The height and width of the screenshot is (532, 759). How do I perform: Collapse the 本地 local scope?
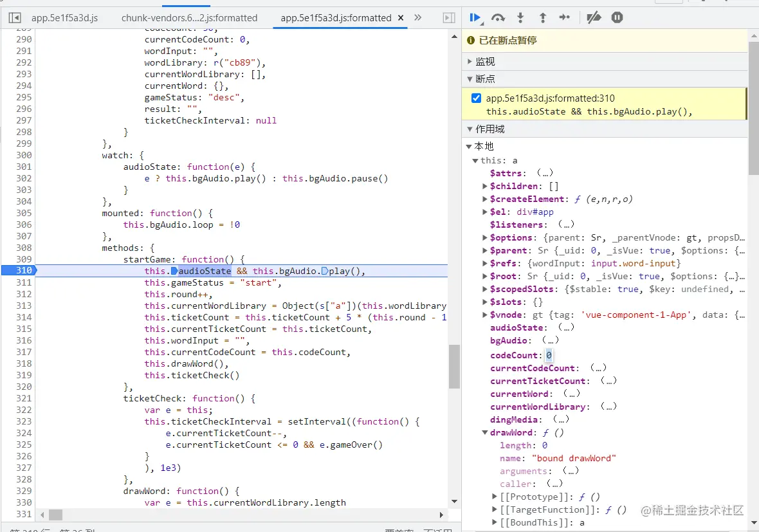468,146
